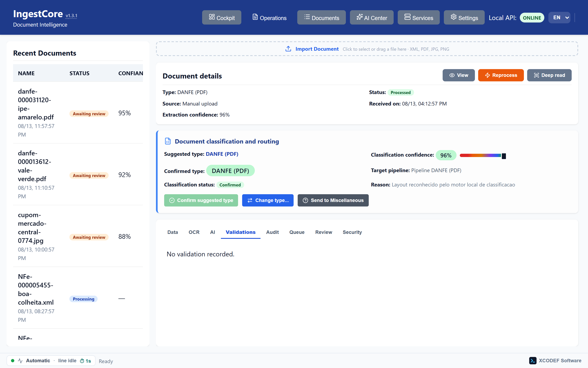The height and width of the screenshot is (368, 588).
Task: Click the lightning icon on Reprocess button
Action: (487, 75)
